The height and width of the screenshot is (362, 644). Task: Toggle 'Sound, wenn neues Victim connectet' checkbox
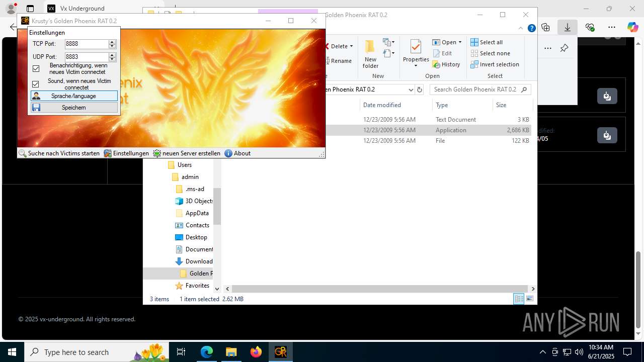click(36, 84)
